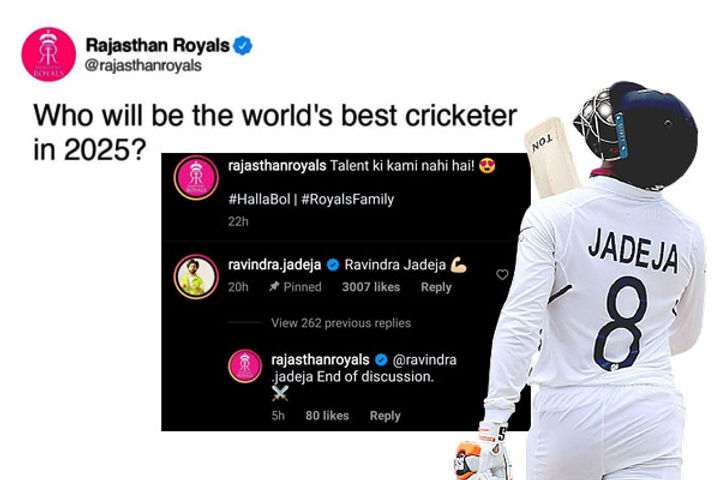
Task: Open rajasthanroyals avatar in Instagram caption
Action: tap(196, 178)
